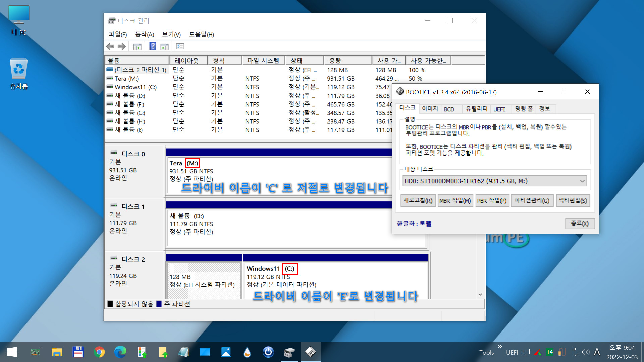Click the PBR 작업(P) button
The width and height of the screenshot is (644, 362).
pyautogui.click(x=492, y=200)
